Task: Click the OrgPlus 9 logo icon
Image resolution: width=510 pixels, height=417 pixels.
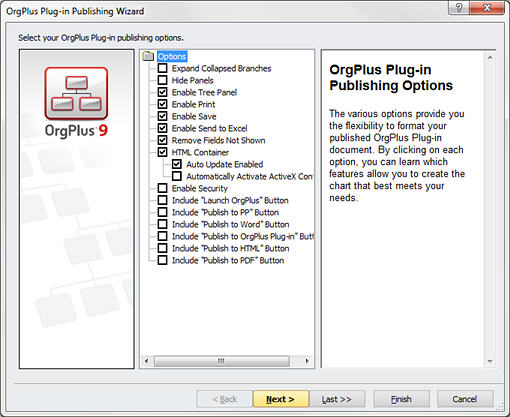Action: [76, 93]
